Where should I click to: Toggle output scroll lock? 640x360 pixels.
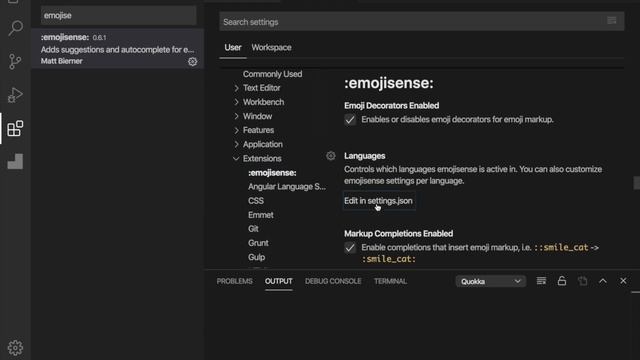pyautogui.click(x=562, y=281)
